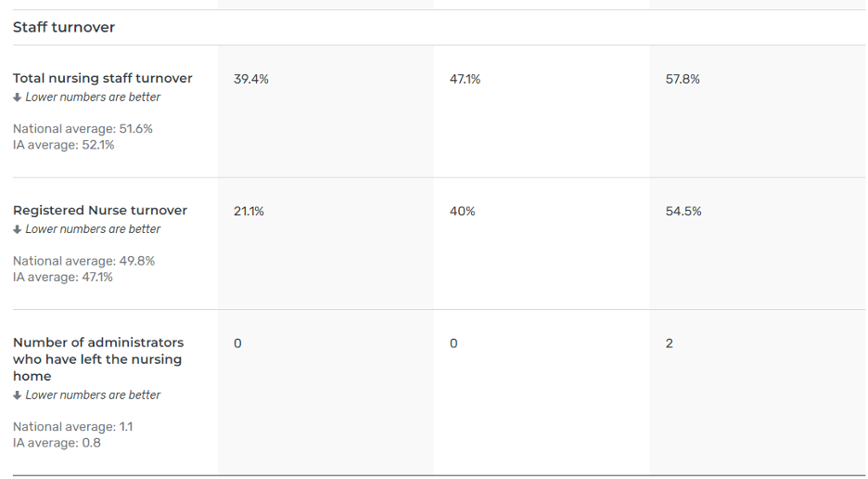Click the 21.1% Registered Nurse turnover value
The width and height of the screenshot is (868, 479).
click(x=249, y=212)
